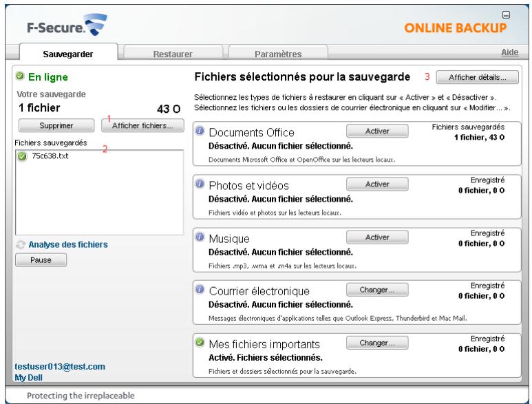The width and height of the screenshot is (532, 404).
Task: Click info icon beside Musique
Action: 200,237
